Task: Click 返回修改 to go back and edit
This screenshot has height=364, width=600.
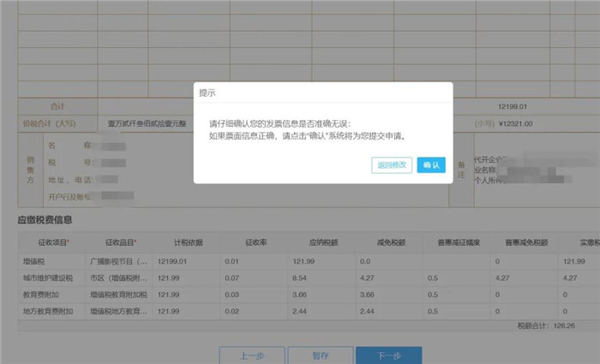Action: 392,164
